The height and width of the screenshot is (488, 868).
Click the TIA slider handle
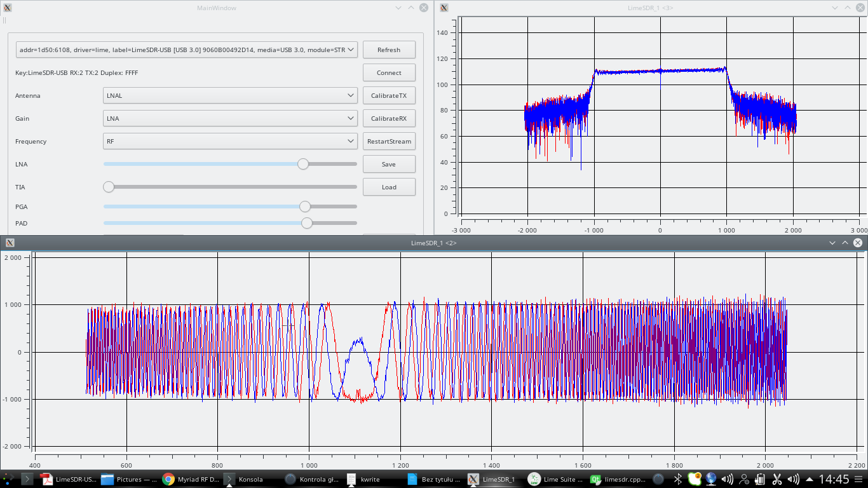tap(109, 187)
